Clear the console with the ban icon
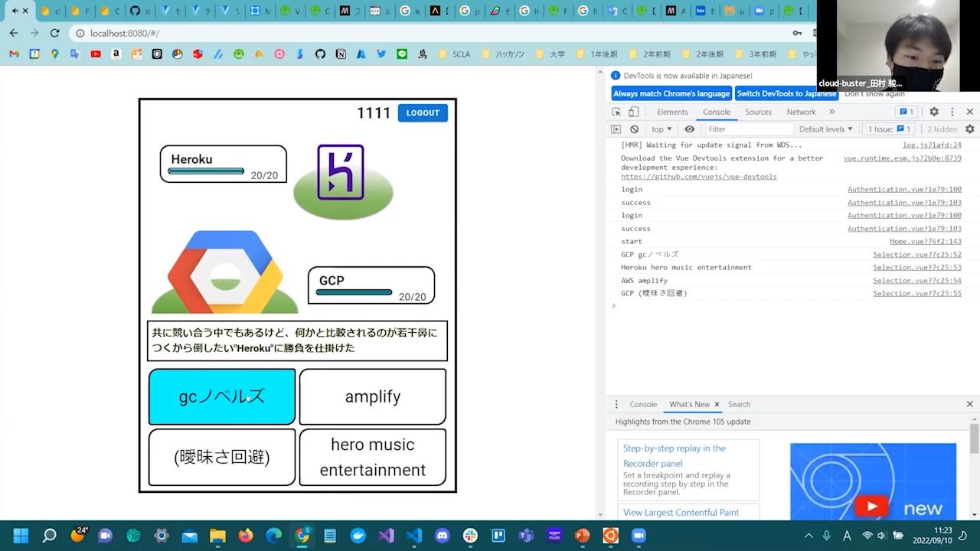This screenshot has height=551, width=980. pos(634,129)
